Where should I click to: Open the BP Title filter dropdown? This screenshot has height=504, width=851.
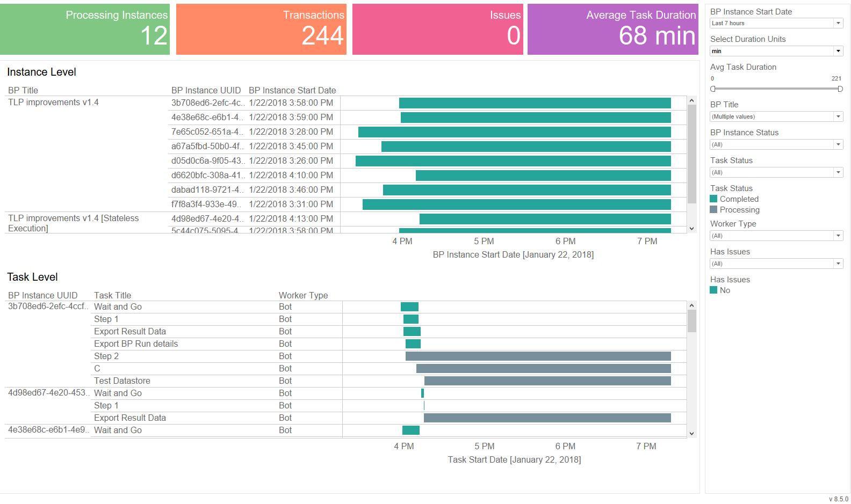[776, 116]
